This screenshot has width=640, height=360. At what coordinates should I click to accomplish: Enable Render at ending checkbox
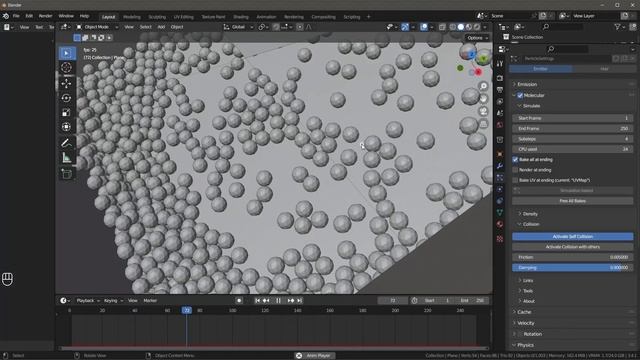point(515,170)
